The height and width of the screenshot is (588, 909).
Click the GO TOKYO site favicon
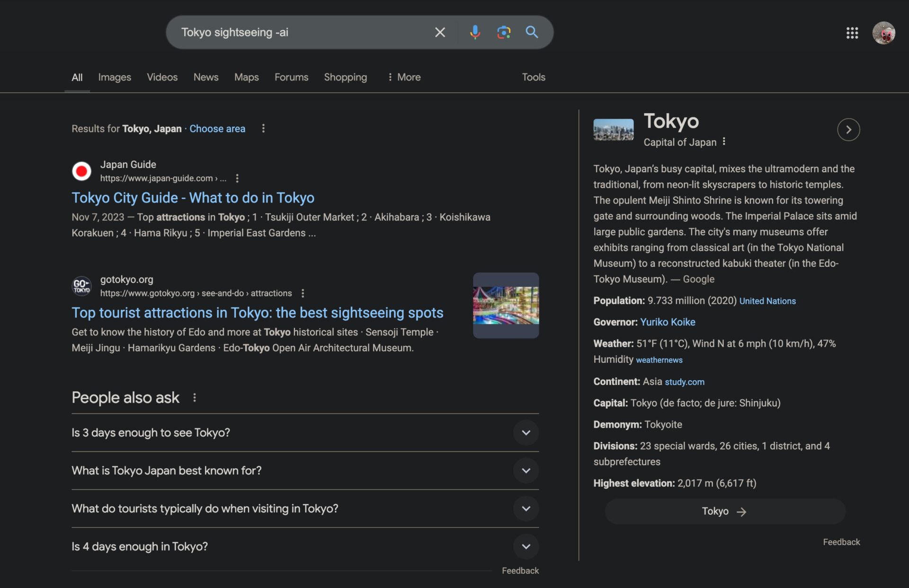pos(81,286)
